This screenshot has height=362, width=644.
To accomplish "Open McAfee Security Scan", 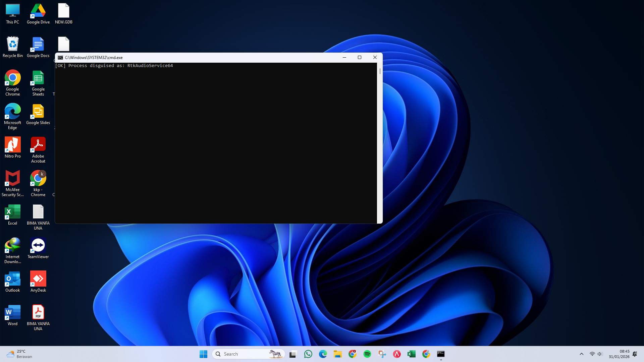I will [12, 178].
